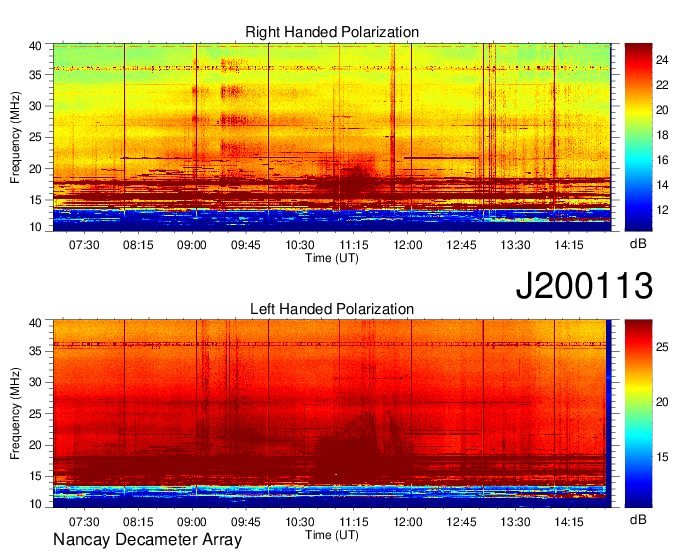Click "35" MHz tick on Right Handed frequency axis
Screen dimensions: 680x552
pyautogui.click(x=36, y=75)
